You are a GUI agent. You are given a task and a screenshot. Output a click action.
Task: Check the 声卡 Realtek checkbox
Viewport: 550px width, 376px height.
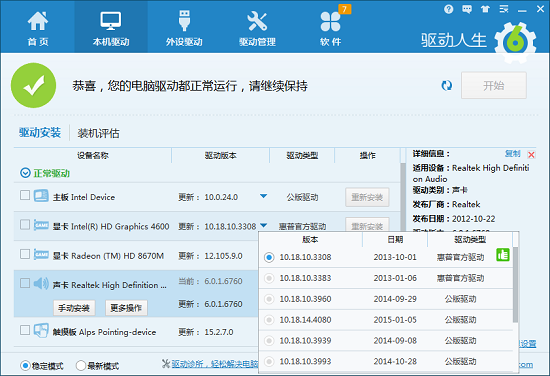(25, 283)
